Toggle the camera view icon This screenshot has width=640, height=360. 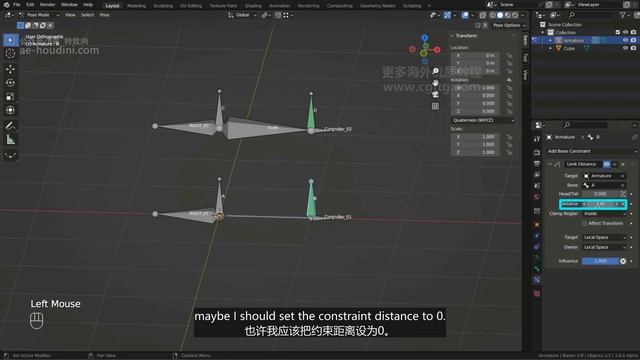point(436,95)
